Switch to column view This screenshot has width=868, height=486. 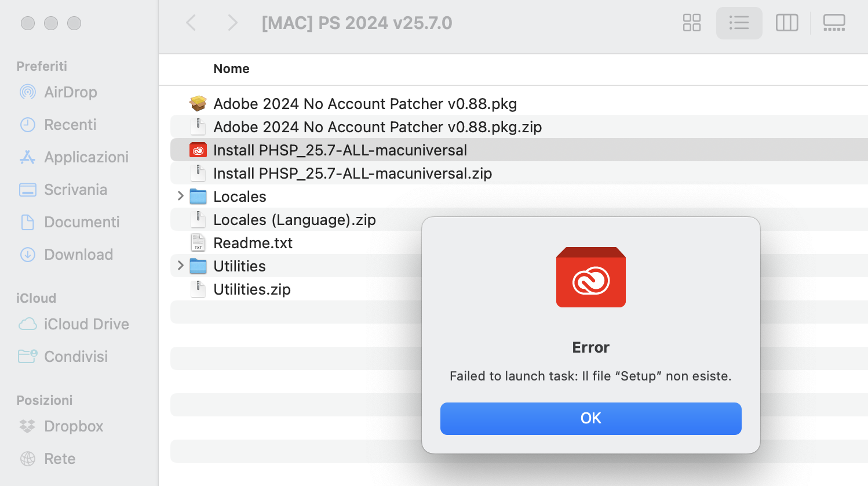pos(787,23)
